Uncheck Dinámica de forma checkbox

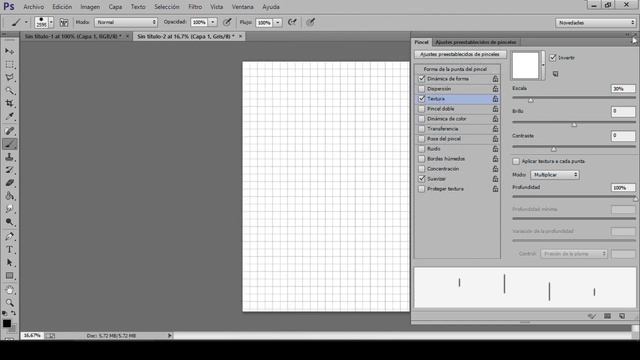click(422, 78)
